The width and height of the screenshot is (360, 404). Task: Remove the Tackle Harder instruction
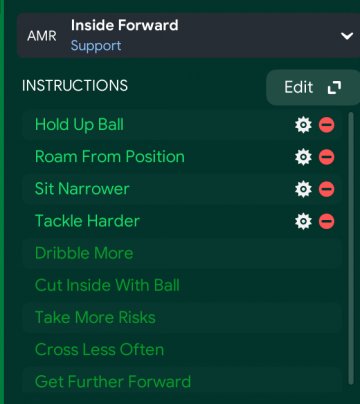(x=327, y=221)
